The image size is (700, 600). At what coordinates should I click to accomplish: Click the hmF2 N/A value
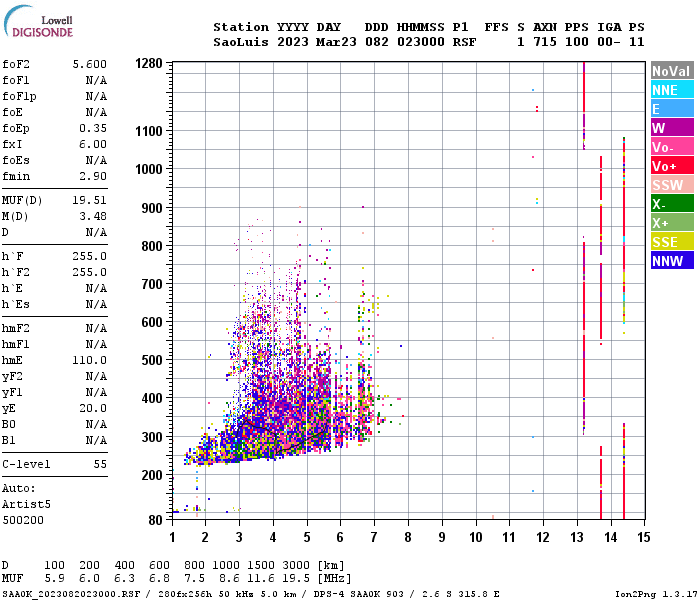point(96,328)
